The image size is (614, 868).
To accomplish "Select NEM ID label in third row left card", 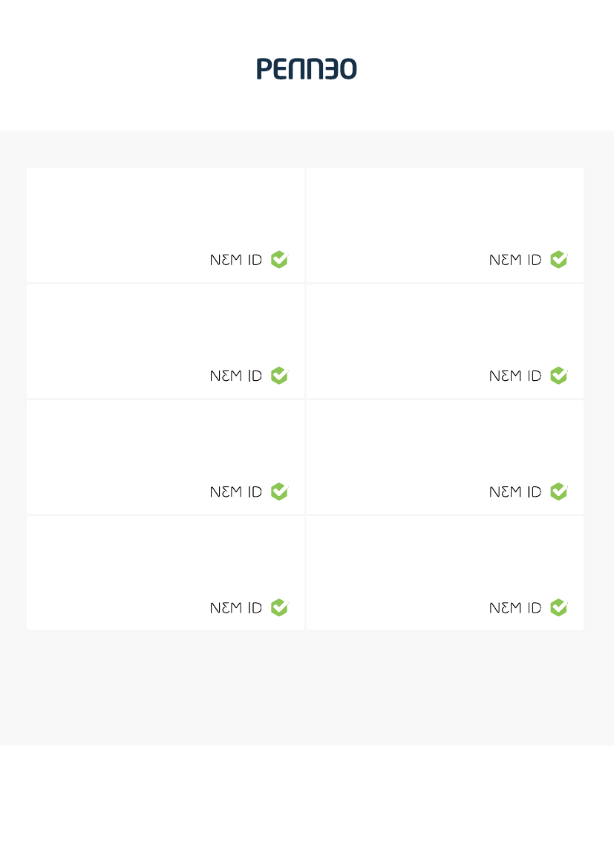I will [236, 492].
